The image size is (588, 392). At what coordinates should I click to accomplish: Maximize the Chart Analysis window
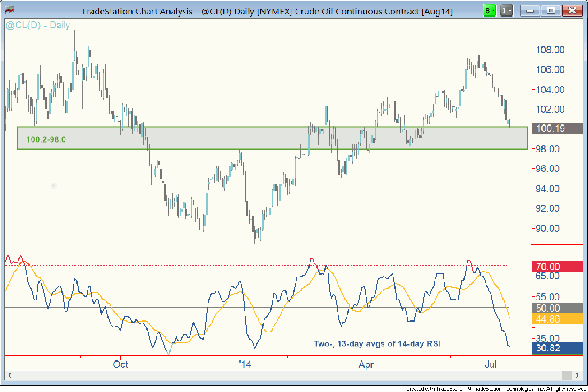point(551,10)
